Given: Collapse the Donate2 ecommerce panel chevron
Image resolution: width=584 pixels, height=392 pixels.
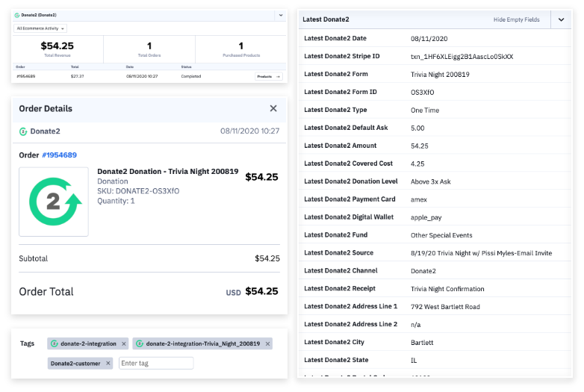Looking at the screenshot, I should [x=281, y=15].
